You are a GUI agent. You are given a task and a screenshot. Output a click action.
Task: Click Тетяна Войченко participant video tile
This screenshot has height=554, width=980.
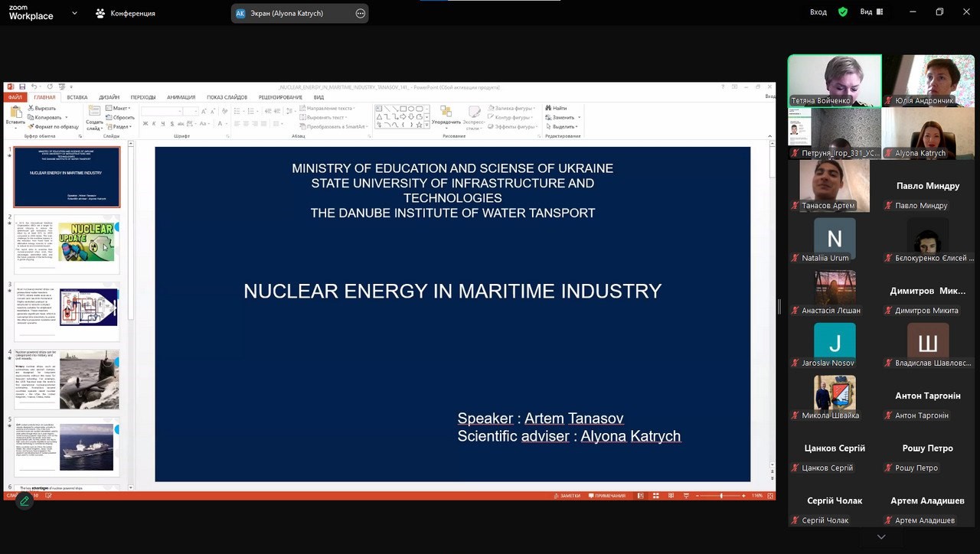[835, 80]
